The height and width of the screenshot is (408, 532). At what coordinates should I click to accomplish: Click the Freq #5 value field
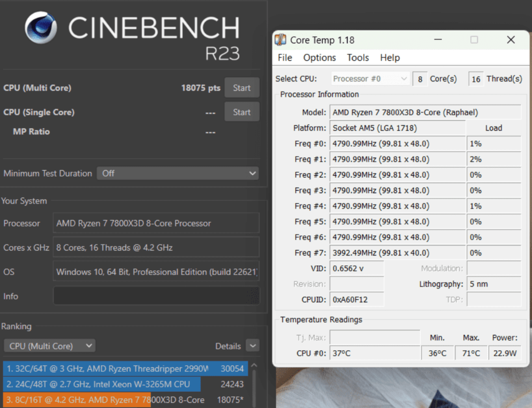(398, 221)
